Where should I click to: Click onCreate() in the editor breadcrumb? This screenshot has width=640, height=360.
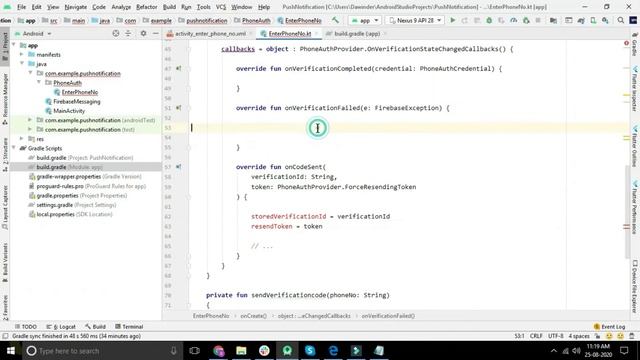coord(253,316)
